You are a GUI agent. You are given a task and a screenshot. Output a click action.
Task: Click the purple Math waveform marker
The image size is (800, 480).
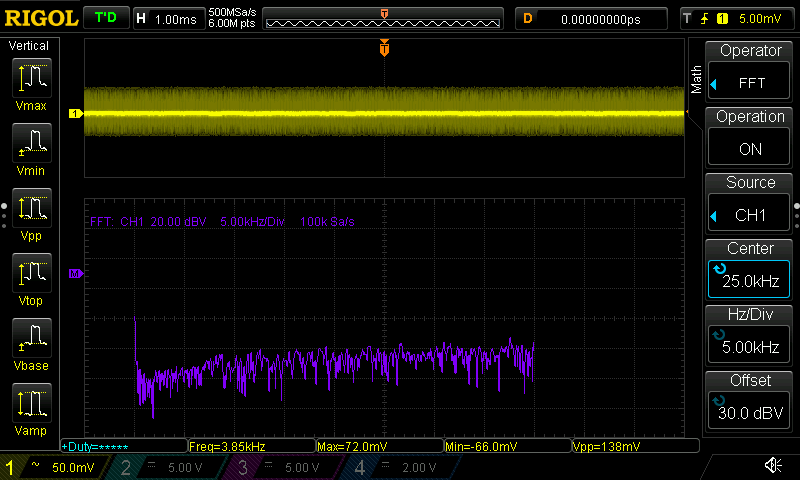point(76,274)
